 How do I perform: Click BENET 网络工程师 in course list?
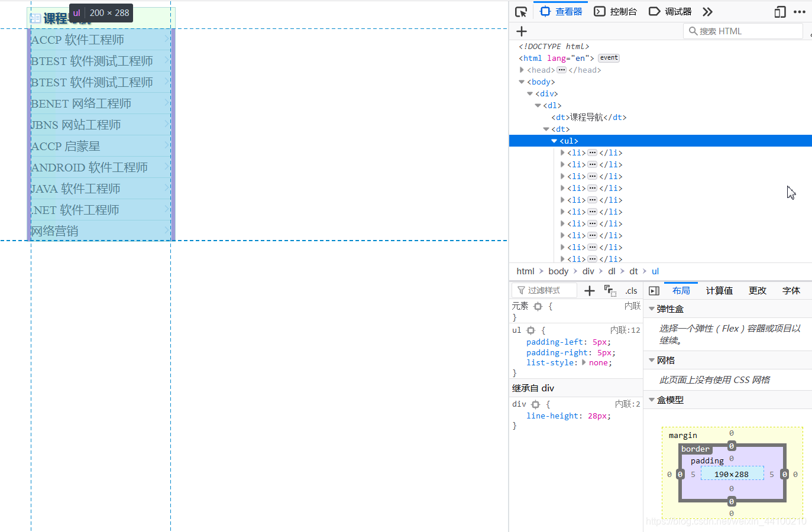pos(81,103)
